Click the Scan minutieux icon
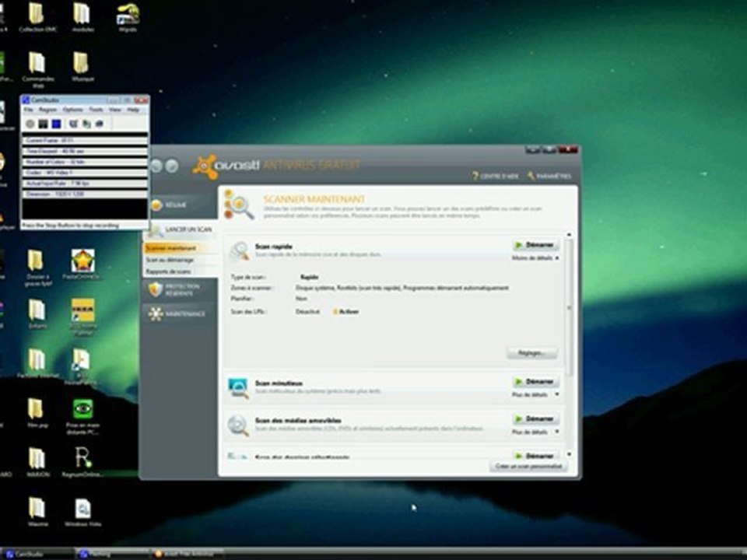 (x=238, y=388)
